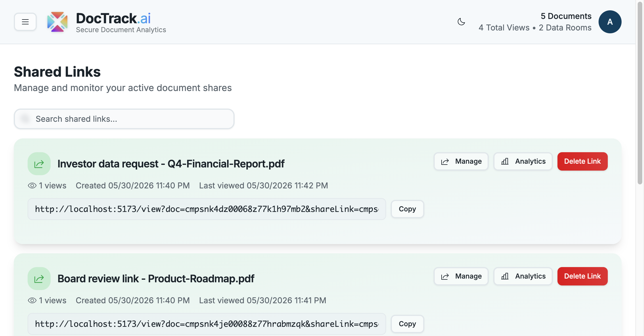Click eye views icon for Board review link
The width and height of the screenshot is (644, 336).
click(32, 300)
